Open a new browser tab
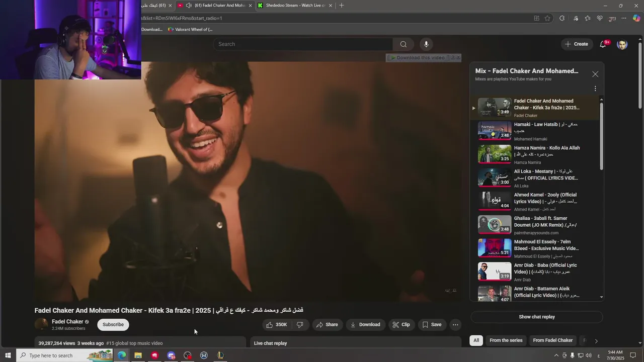Viewport: 644px width, 362px height. point(342,6)
